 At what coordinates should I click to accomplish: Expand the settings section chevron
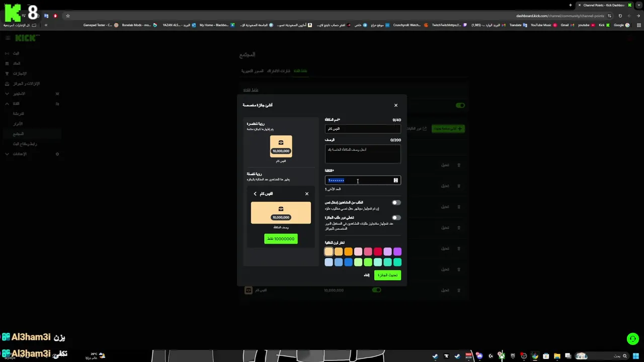point(7,154)
